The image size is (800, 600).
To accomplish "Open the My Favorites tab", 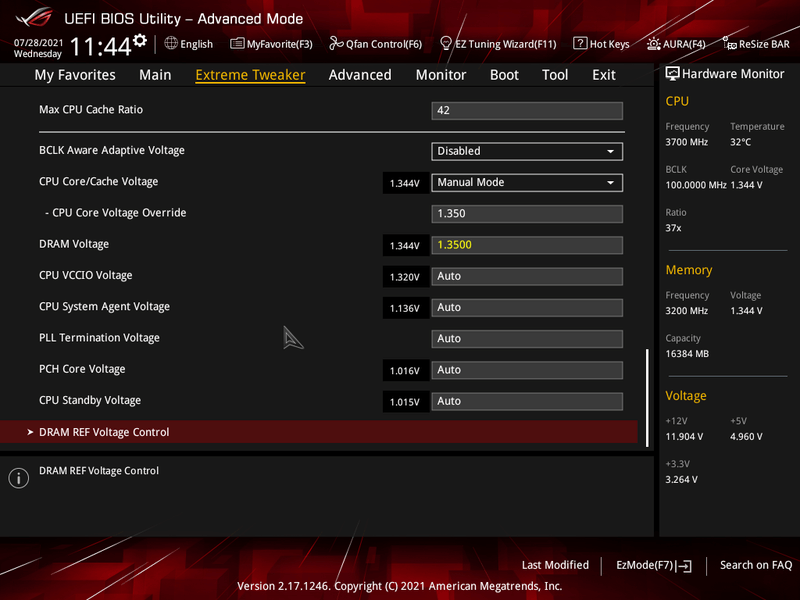I will pyautogui.click(x=75, y=74).
